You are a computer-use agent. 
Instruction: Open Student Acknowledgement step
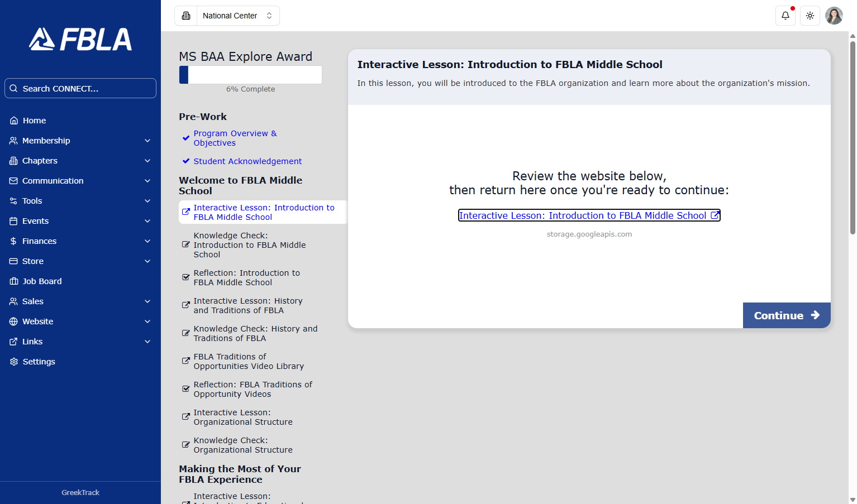tap(247, 161)
